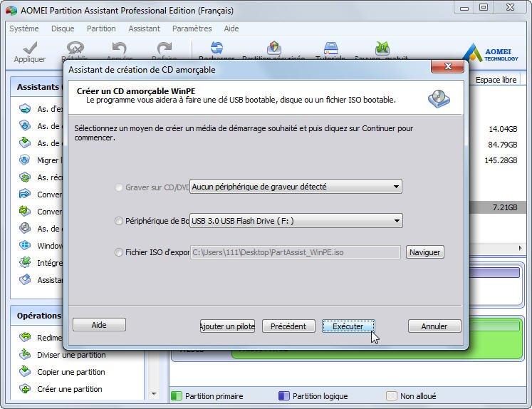Click the bootable CD icon in the wizard header
This screenshot has width=532, height=409.
pos(439,99)
